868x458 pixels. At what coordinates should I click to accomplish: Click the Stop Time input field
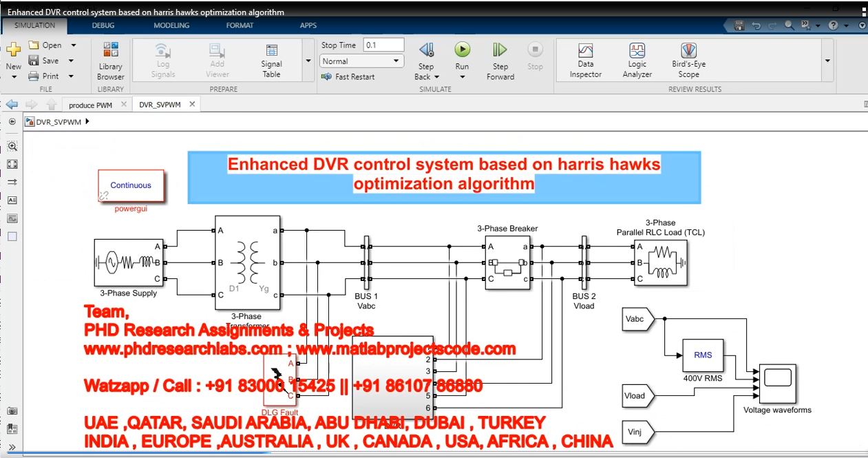click(x=383, y=45)
